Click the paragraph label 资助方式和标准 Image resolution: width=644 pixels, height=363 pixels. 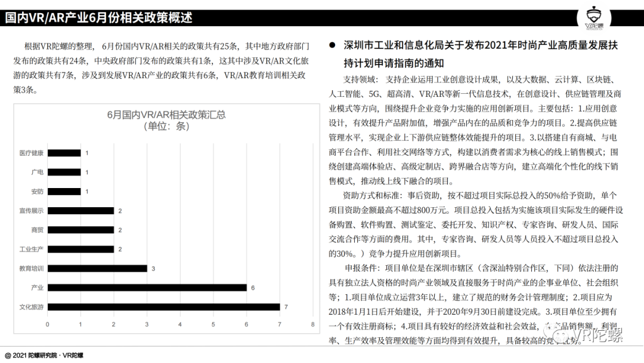click(370, 196)
